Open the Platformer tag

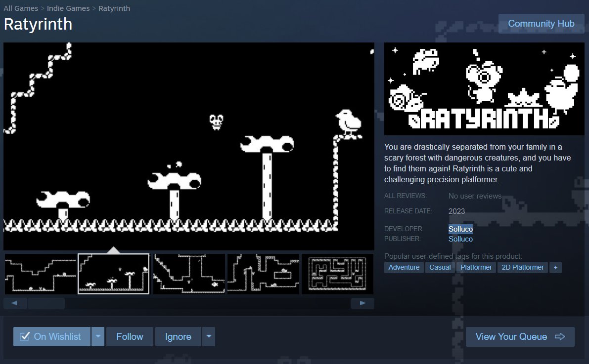pyautogui.click(x=476, y=267)
